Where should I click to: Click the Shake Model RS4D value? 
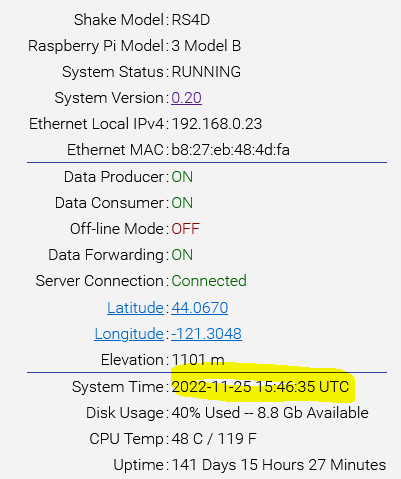[191, 20]
